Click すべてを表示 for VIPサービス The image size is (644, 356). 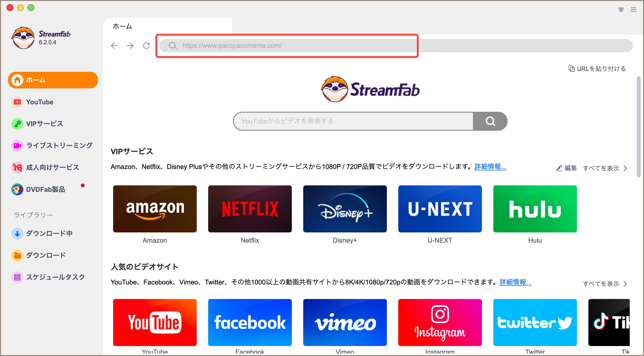(x=605, y=168)
